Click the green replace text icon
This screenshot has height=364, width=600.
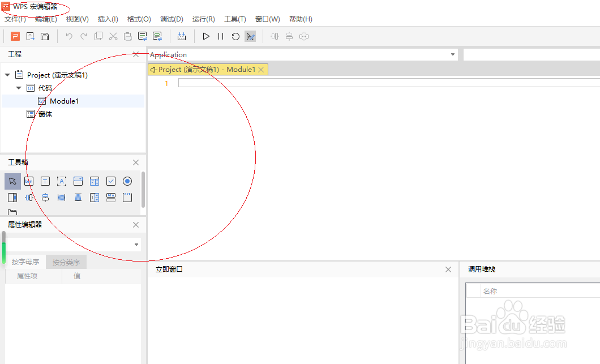[157, 36]
